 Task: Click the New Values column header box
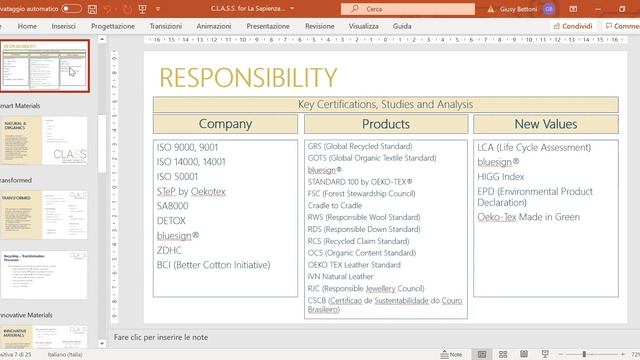[x=546, y=124]
